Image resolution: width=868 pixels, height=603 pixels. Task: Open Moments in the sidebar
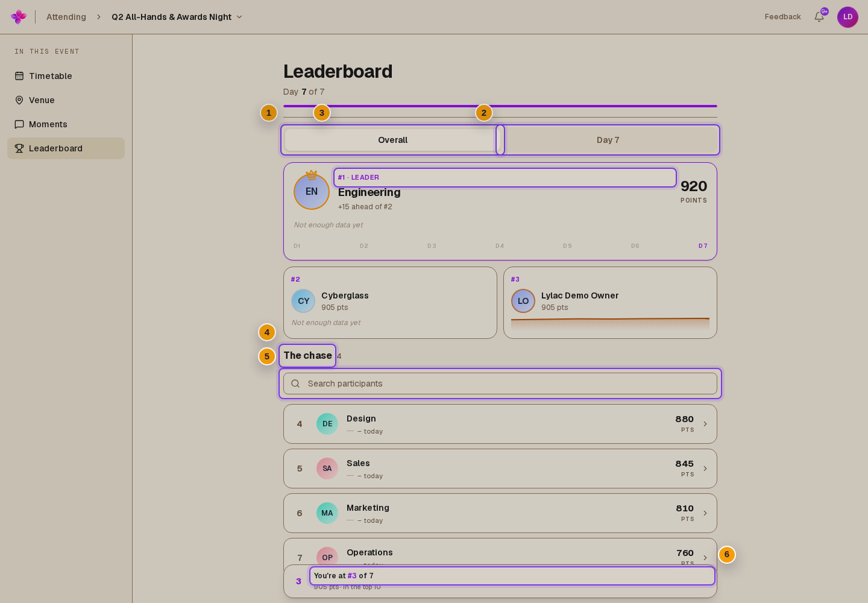66,124
